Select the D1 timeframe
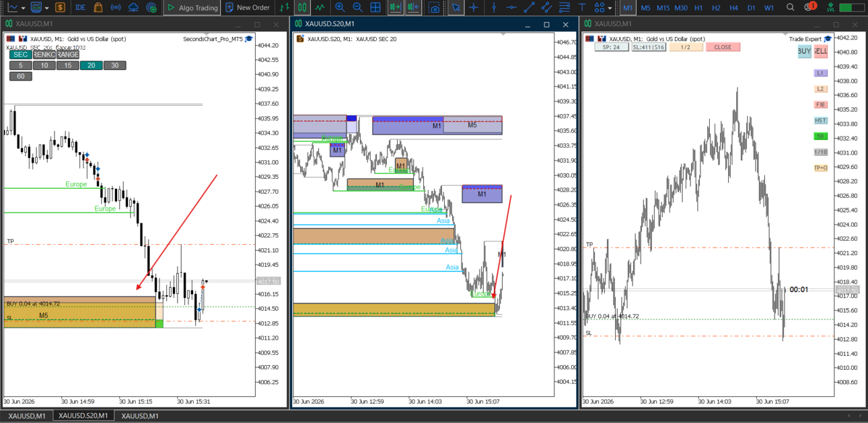The image size is (868, 423). point(751,7)
